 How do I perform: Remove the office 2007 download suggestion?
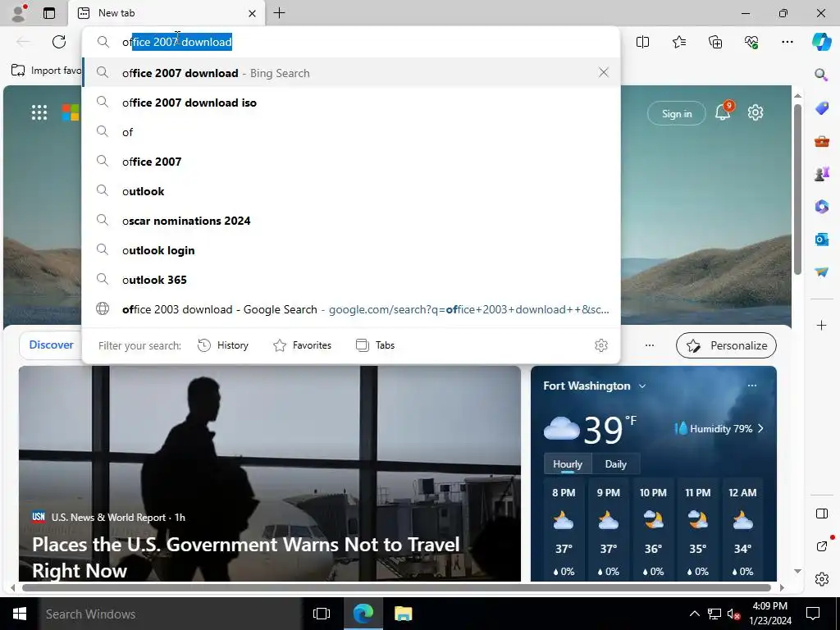pyautogui.click(x=603, y=72)
